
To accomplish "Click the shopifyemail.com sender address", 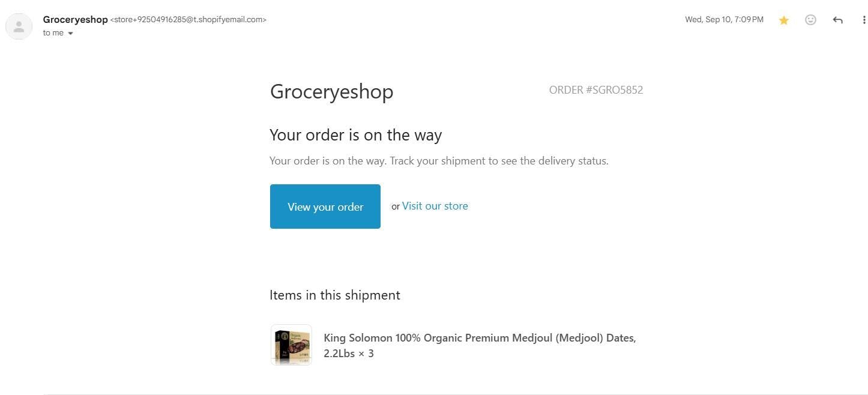I will [x=188, y=19].
